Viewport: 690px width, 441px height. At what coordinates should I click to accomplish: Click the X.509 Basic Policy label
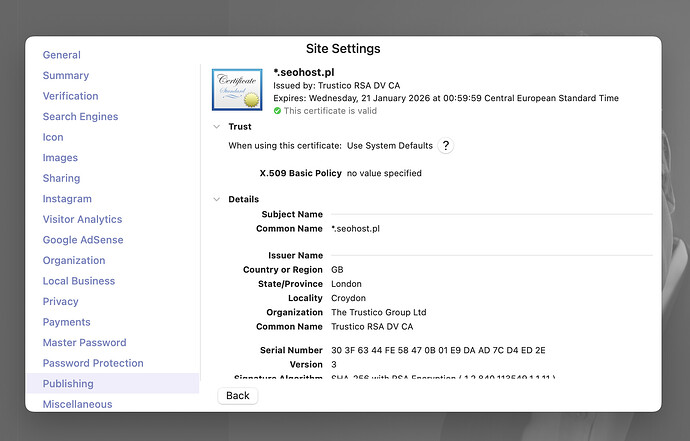pos(301,173)
